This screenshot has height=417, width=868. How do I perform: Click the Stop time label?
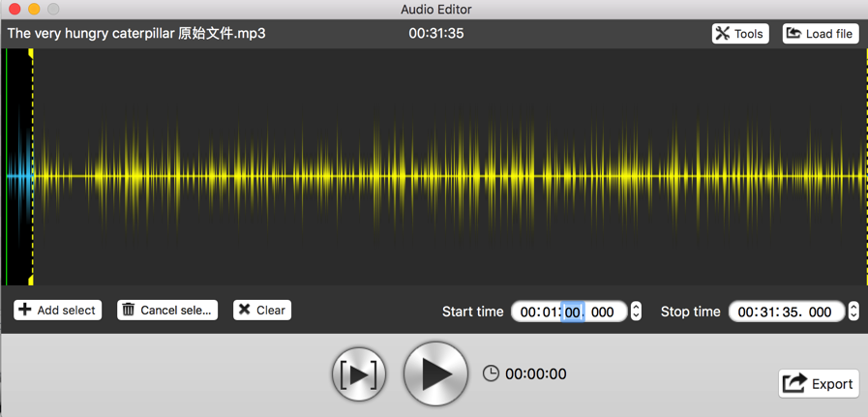click(x=690, y=312)
